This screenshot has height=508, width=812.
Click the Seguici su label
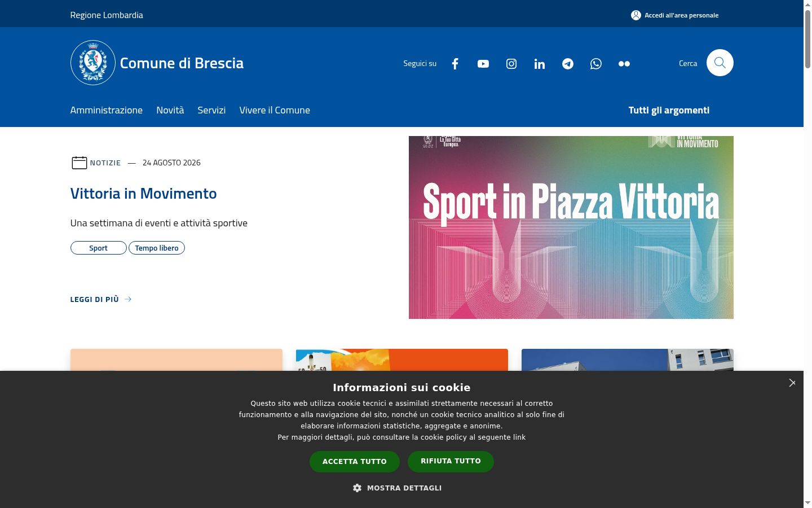coord(420,63)
